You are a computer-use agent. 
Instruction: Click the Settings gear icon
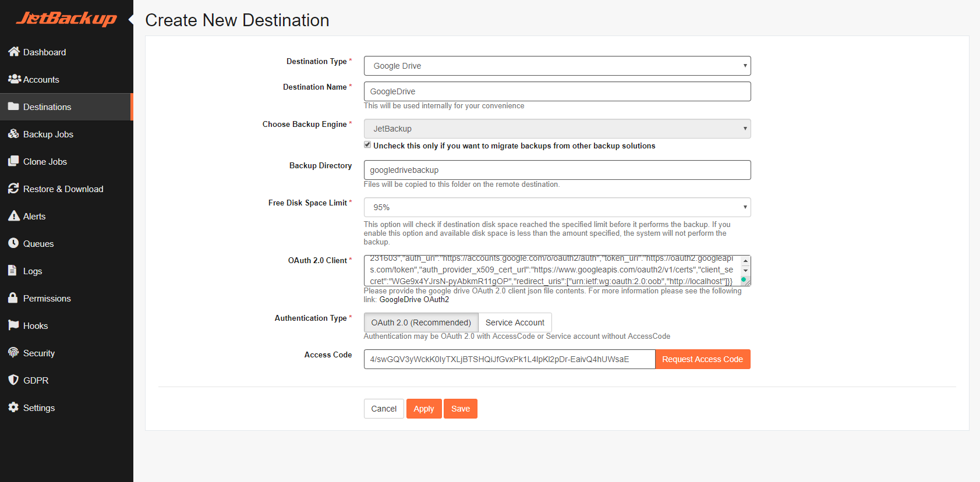click(x=13, y=407)
